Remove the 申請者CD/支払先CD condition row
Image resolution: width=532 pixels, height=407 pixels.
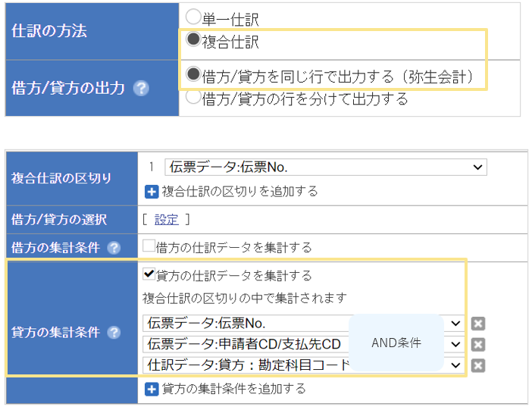tap(477, 345)
